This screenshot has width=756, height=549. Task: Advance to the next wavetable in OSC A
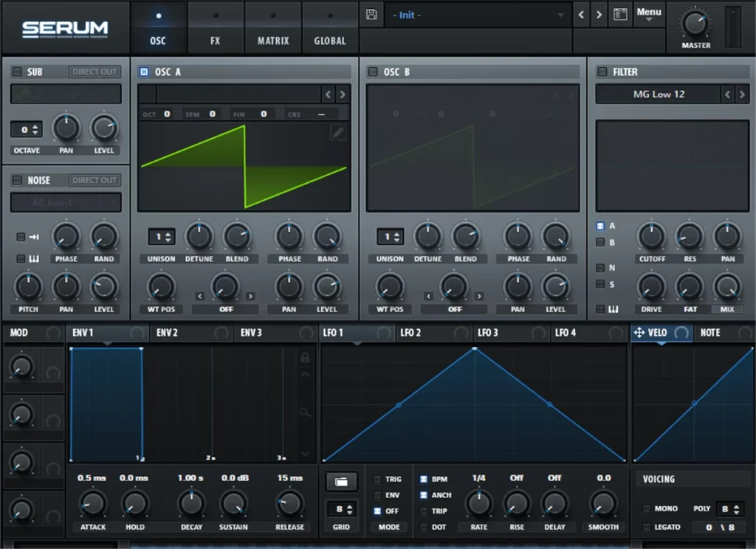coord(342,94)
